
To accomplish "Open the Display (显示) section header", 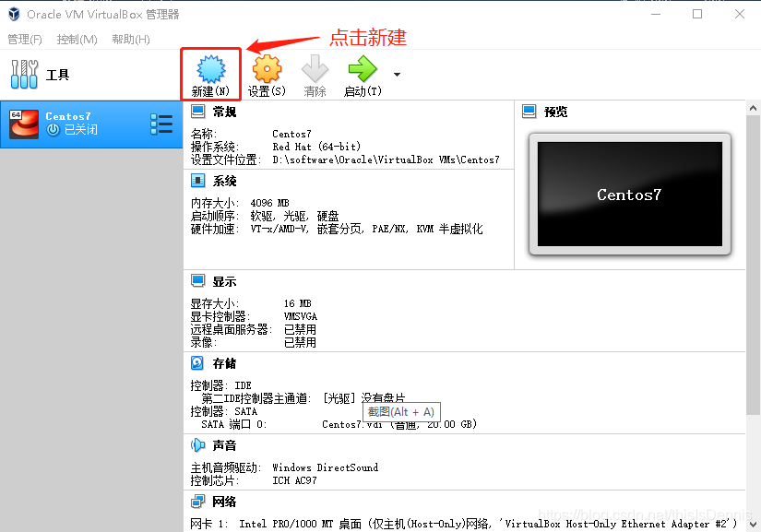I will 224,282.
